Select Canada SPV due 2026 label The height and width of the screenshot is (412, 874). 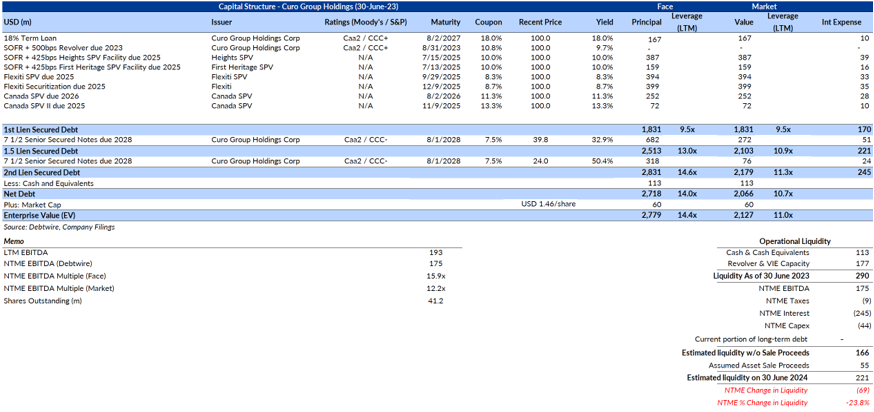(x=36, y=95)
